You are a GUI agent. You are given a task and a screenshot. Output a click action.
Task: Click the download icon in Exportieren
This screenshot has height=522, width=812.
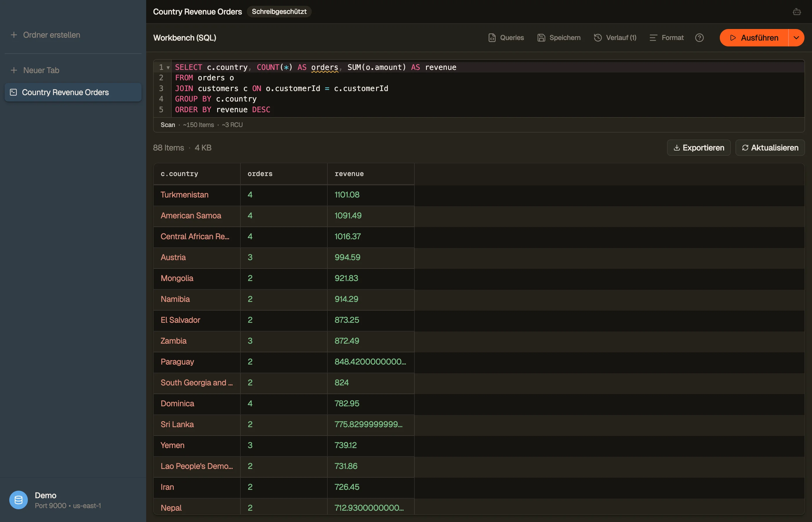(x=677, y=148)
